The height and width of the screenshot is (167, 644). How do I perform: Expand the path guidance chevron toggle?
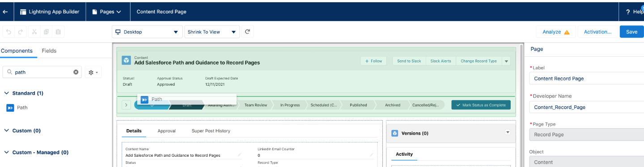click(127, 105)
